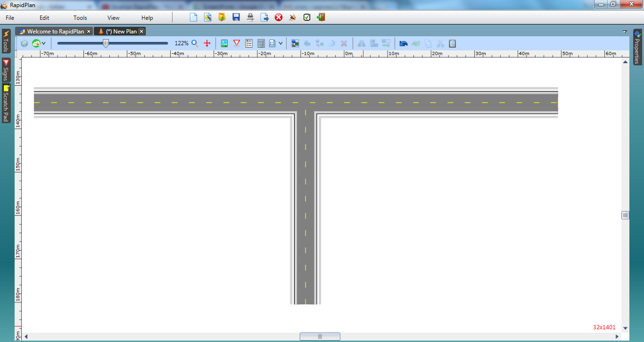Click the red circle X close plan icon
This screenshot has width=644, height=342.
(279, 17)
